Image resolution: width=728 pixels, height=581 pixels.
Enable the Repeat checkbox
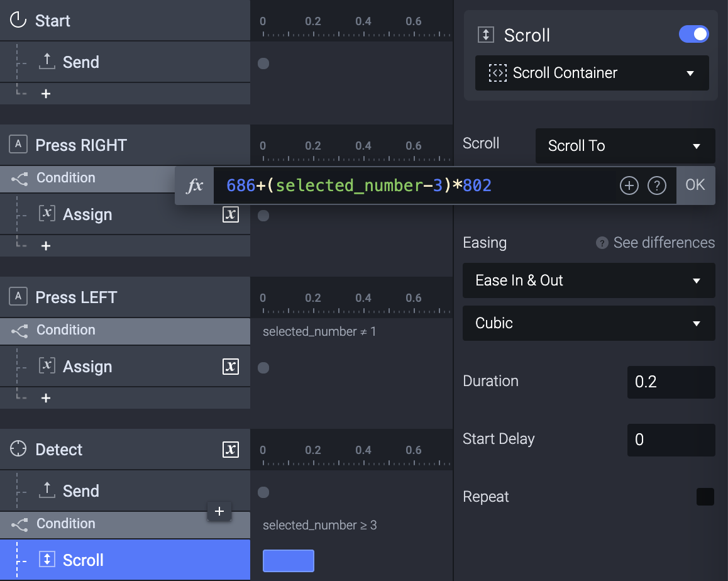pos(705,497)
